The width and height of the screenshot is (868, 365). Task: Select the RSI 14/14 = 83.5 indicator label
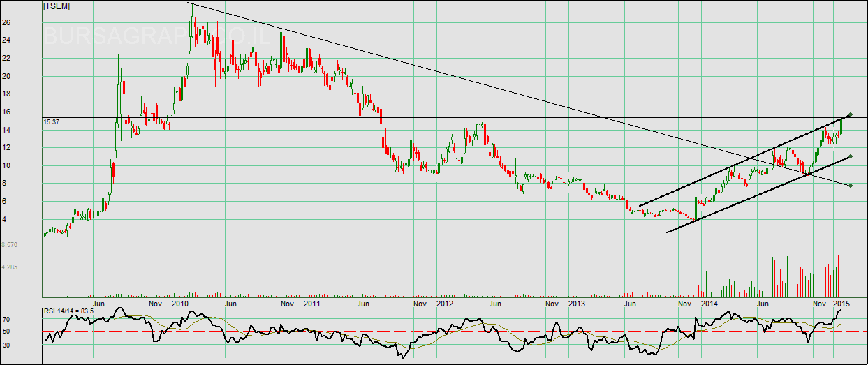tap(69, 311)
